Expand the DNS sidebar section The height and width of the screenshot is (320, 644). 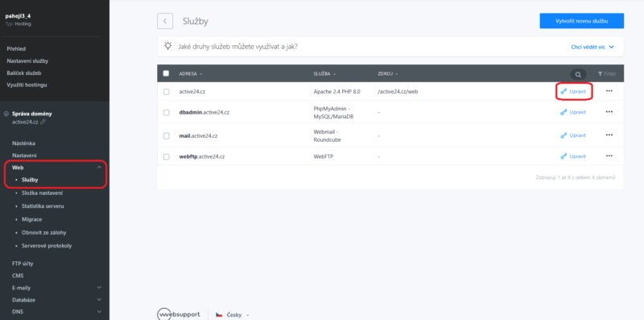(99, 312)
